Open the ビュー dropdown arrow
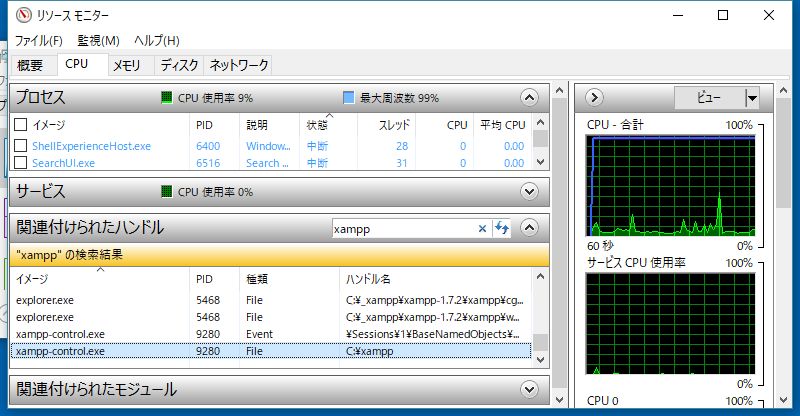Image resolution: width=800 pixels, height=416 pixels. point(752,97)
